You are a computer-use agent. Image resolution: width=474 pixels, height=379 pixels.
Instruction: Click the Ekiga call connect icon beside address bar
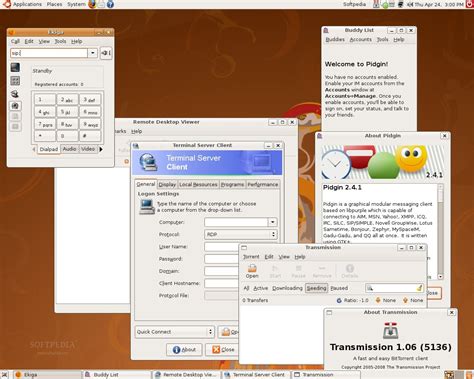pyautogui.click(x=106, y=53)
